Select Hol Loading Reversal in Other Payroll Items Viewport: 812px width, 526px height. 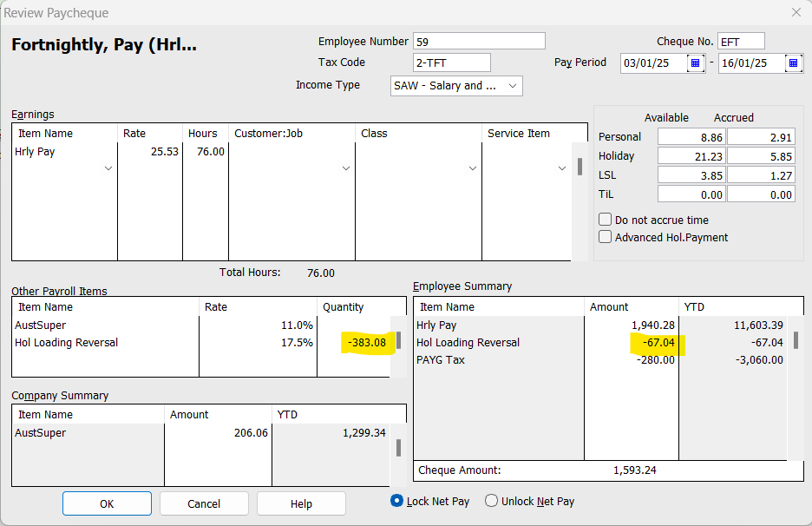coord(66,343)
